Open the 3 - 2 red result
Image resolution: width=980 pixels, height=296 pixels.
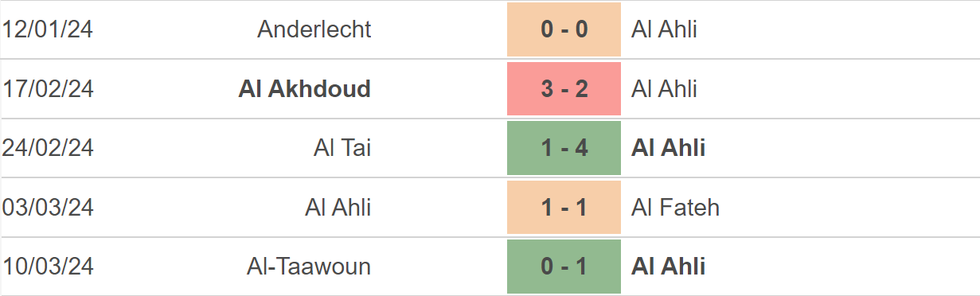tap(564, 88)
